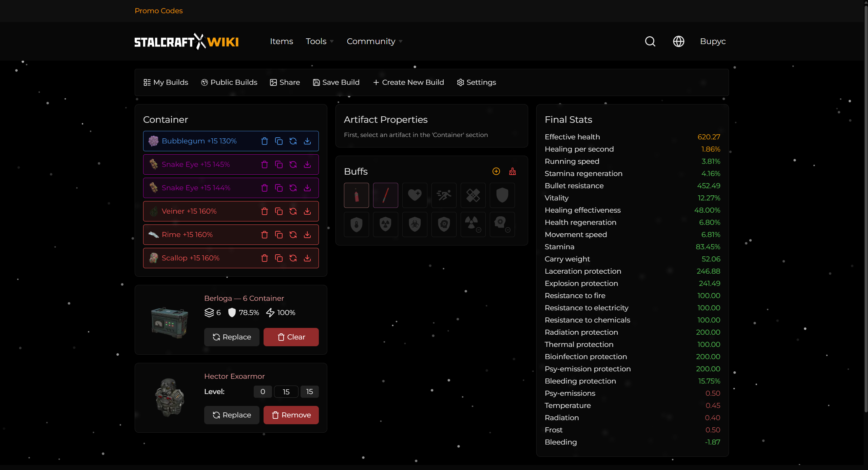Delete the Bubblegum artifact via trash icon

(x=264, y=141)
